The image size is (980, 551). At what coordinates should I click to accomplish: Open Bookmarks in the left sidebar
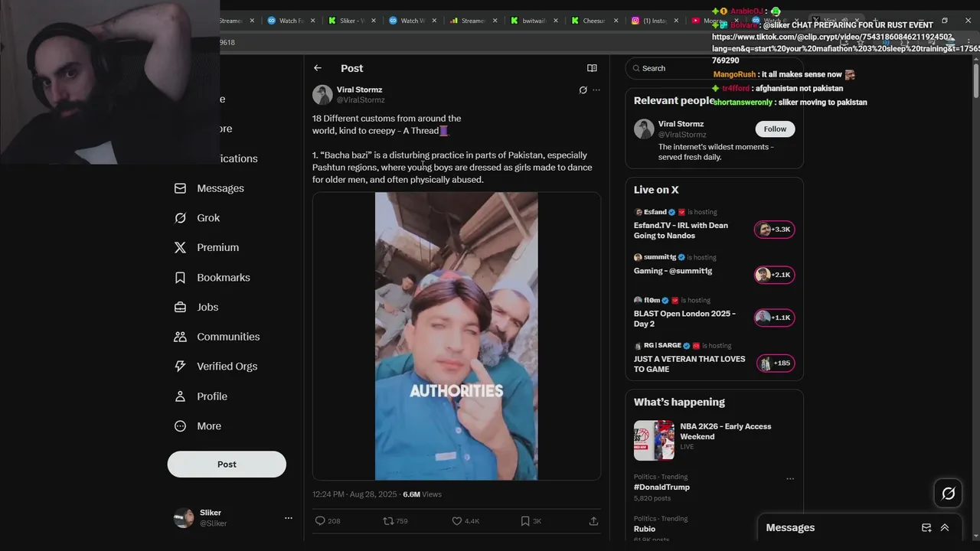point(224,278)
